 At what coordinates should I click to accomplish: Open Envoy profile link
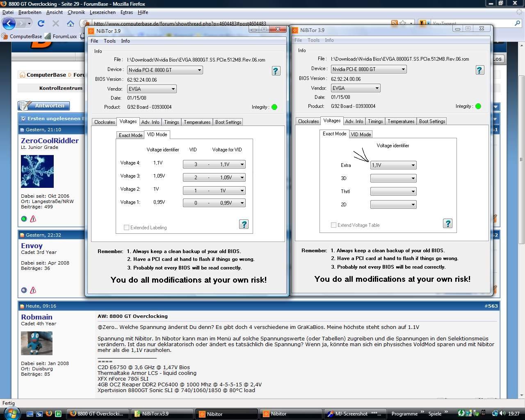point(32,246)
